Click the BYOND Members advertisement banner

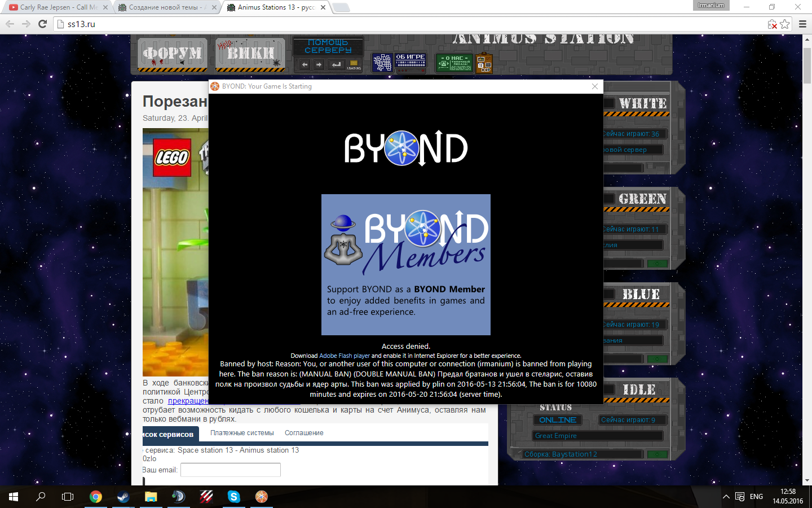pyautogui.click(x=406, y=265)
